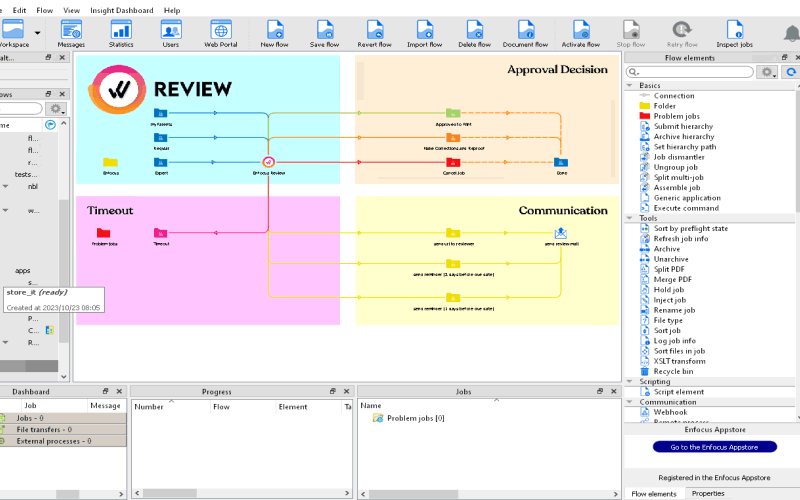Go to the Enfocus Appstore button
Screen dimensions: 800x500
click(x=714, y=447)
